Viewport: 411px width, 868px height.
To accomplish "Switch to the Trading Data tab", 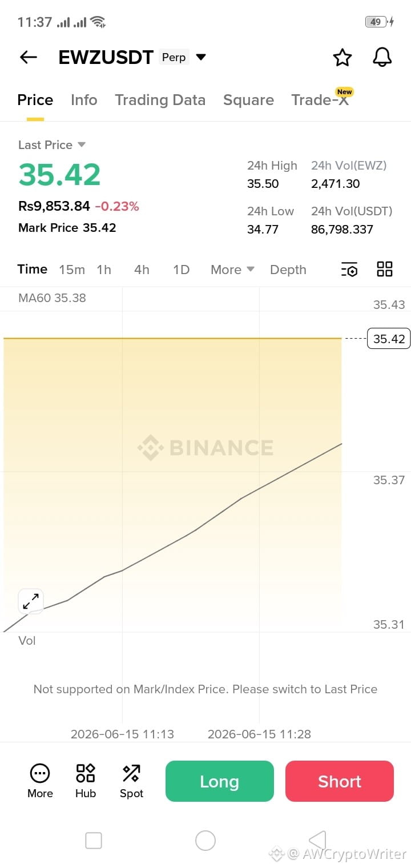I will [x=160, y=100].
